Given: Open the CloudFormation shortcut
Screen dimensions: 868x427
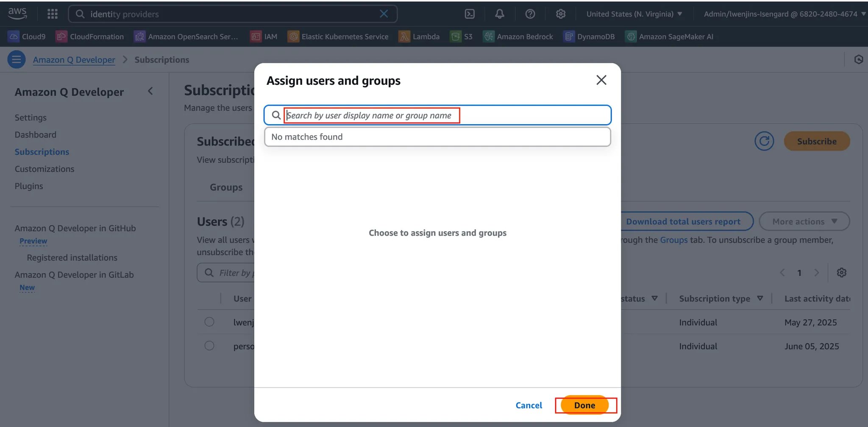Looking at the screenshot, I should pos(90,36).
